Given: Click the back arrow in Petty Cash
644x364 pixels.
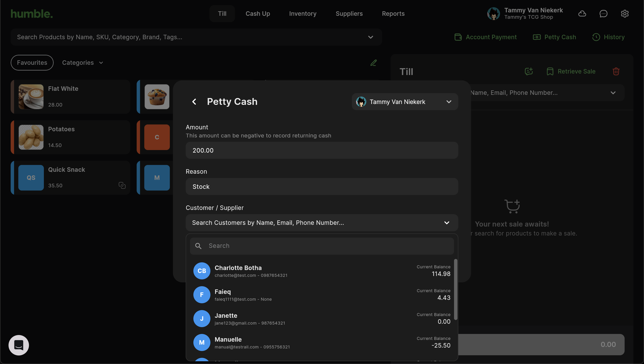Looking at the screenshot, I should 194,102.
